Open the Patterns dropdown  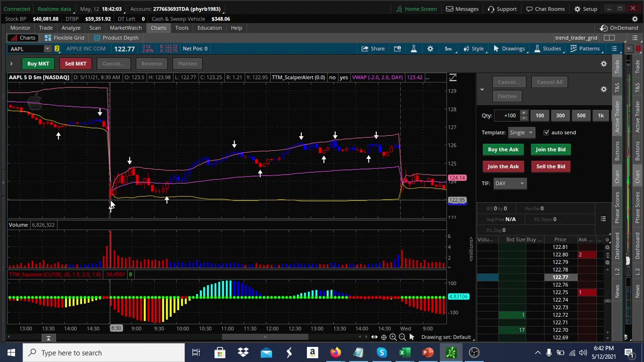click(x=585, y=49)
